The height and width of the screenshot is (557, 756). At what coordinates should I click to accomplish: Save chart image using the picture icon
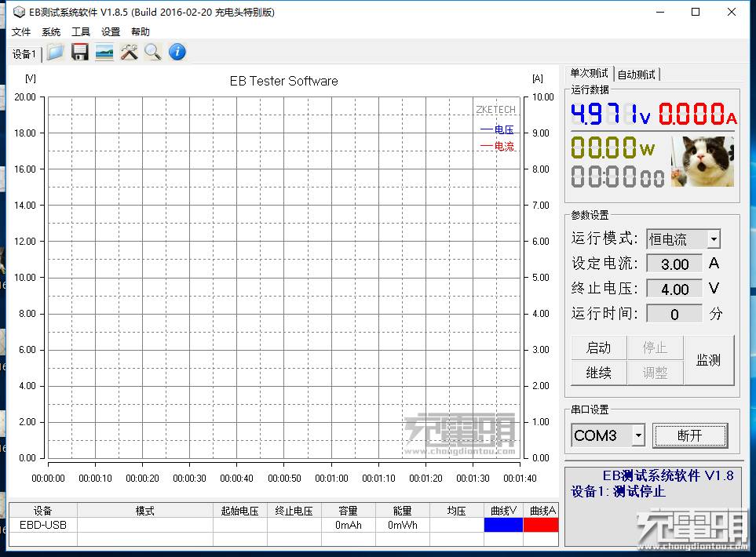tap(104, 52)
